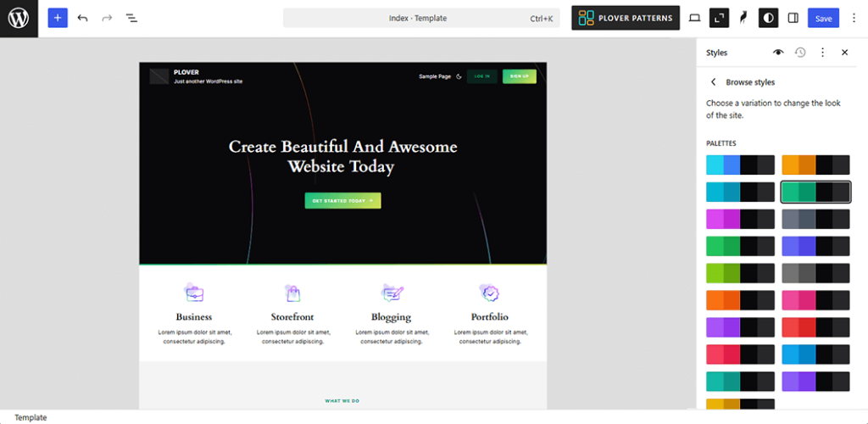
Task: Open Styles panel more actions menu
Action: [822, 53]
